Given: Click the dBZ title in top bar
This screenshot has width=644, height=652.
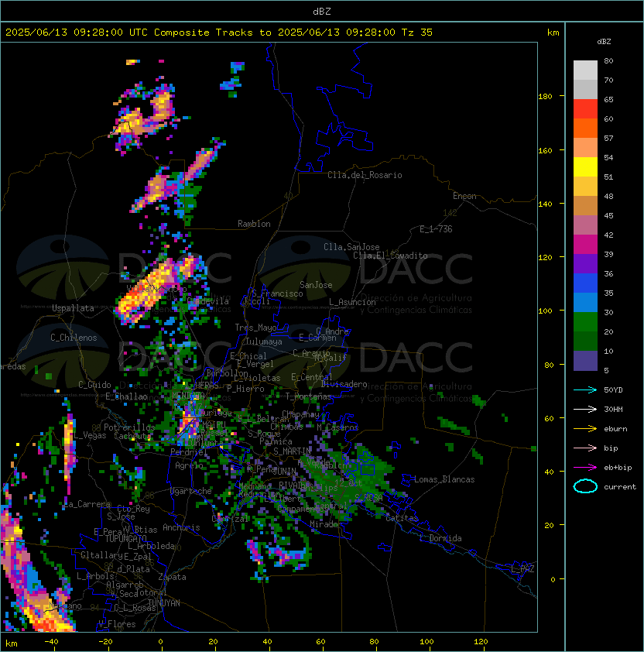Looking at the screenshot, I should coord(322,11).
